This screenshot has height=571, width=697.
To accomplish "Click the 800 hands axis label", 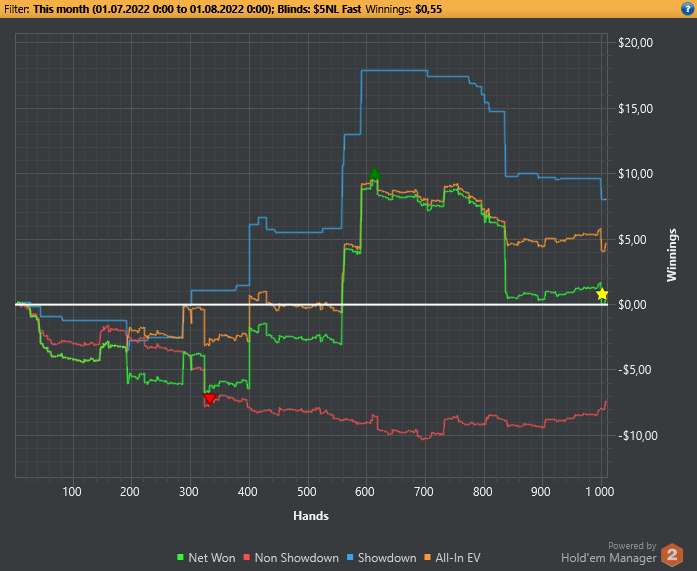I will (x=483, y=491).
